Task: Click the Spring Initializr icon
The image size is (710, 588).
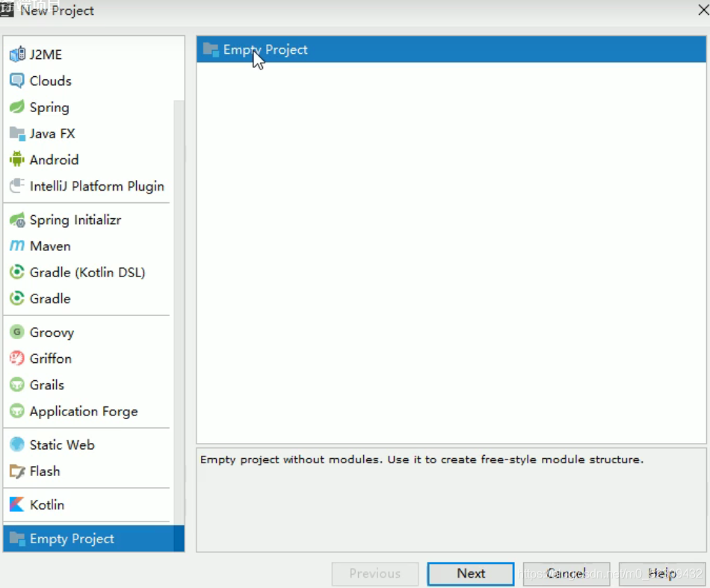Action: [x=17, y=220]
